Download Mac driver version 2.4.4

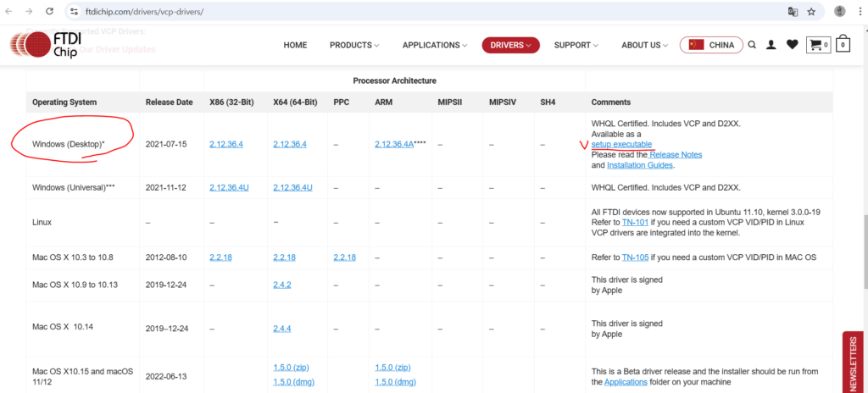[x=281, y=329]
